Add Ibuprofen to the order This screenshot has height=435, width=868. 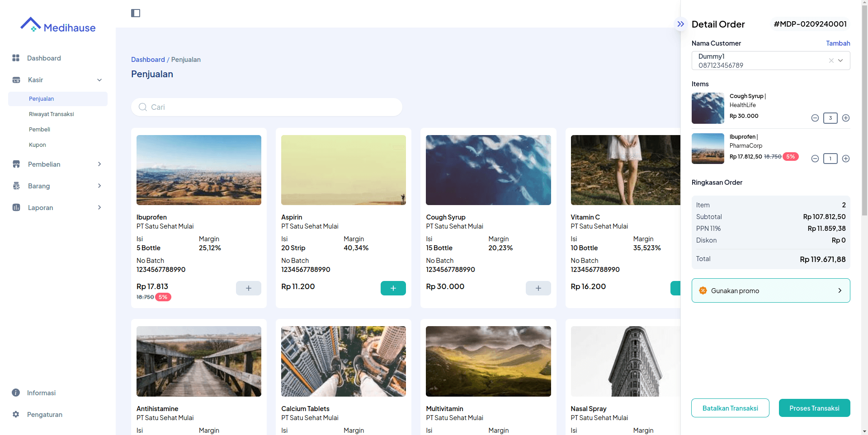(249, 288)
